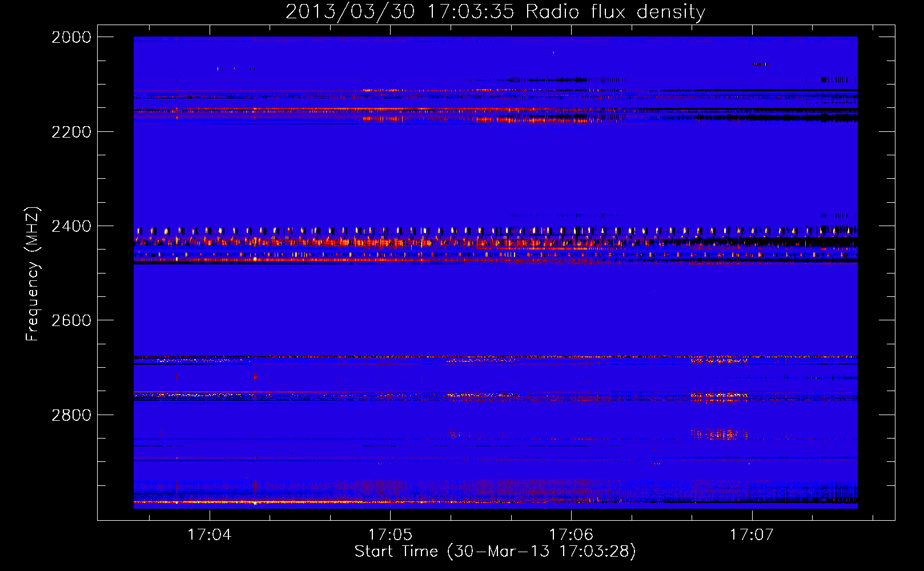Viewport: 924px width, 571px height.
Task: Click the 17:05 time tick label
Action: coord(391,534)
